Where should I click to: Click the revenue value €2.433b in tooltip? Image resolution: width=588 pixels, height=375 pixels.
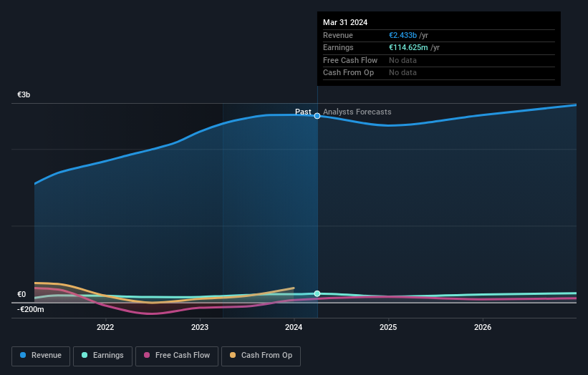(403, 35)
